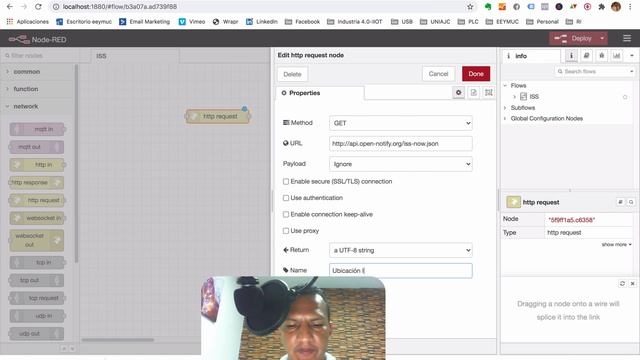Pick the mqtt out palette node

click(36, 147)
